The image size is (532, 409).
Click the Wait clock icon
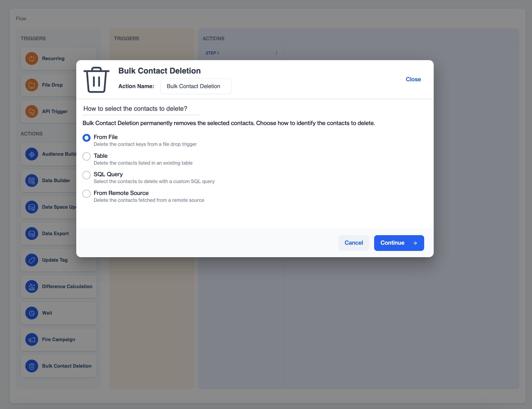pos(32,313)
